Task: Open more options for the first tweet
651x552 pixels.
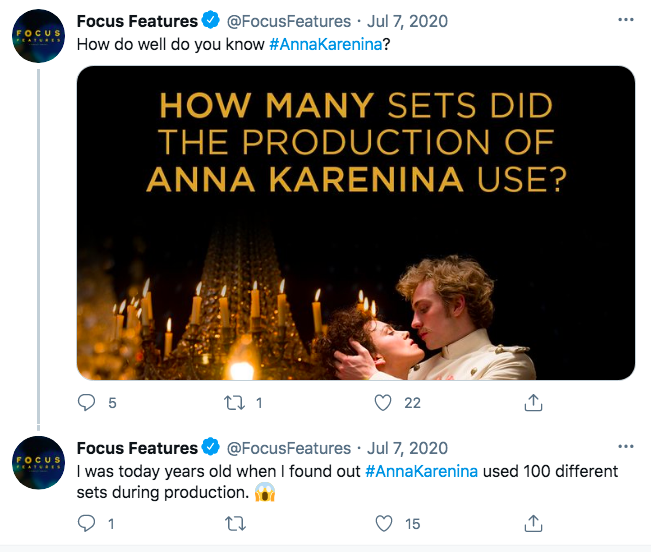Action: point(626,20)
